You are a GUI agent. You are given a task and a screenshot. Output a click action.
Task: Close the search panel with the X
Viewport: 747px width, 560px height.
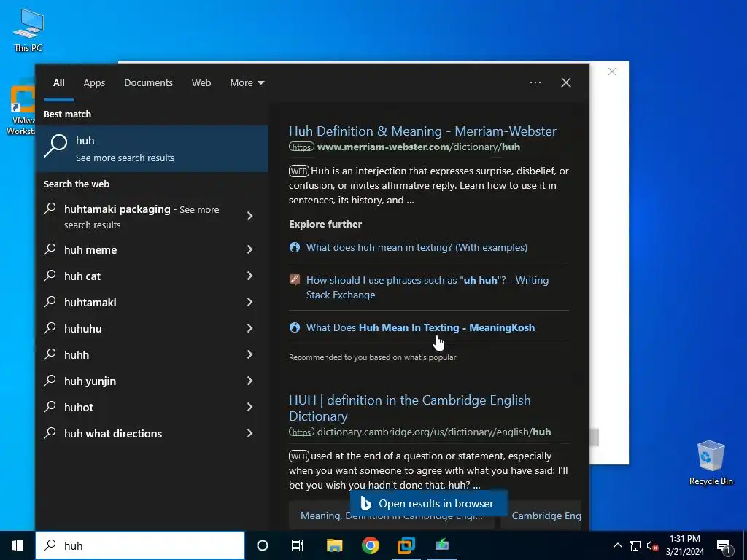click(566, 82)
